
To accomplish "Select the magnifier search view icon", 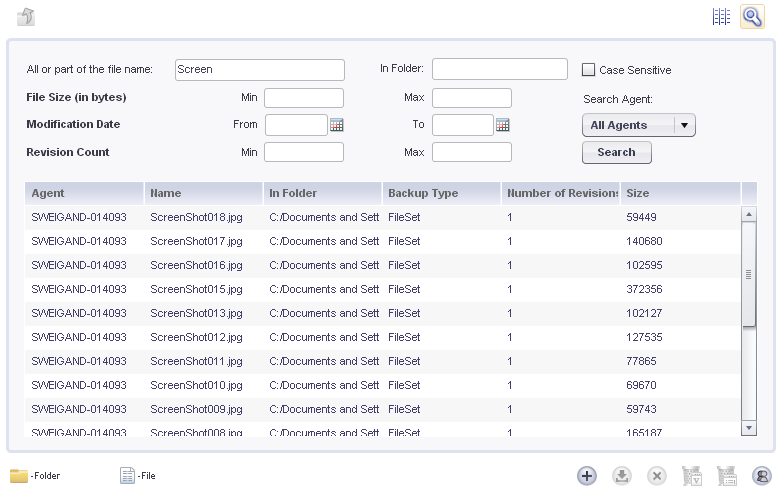I will point(752,17).
